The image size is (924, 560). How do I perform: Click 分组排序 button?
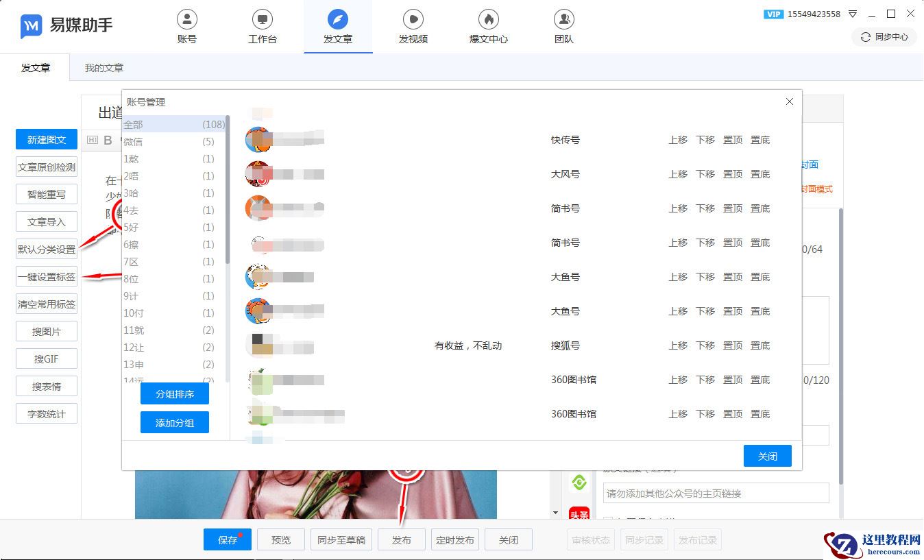click(x=175, y=394)
